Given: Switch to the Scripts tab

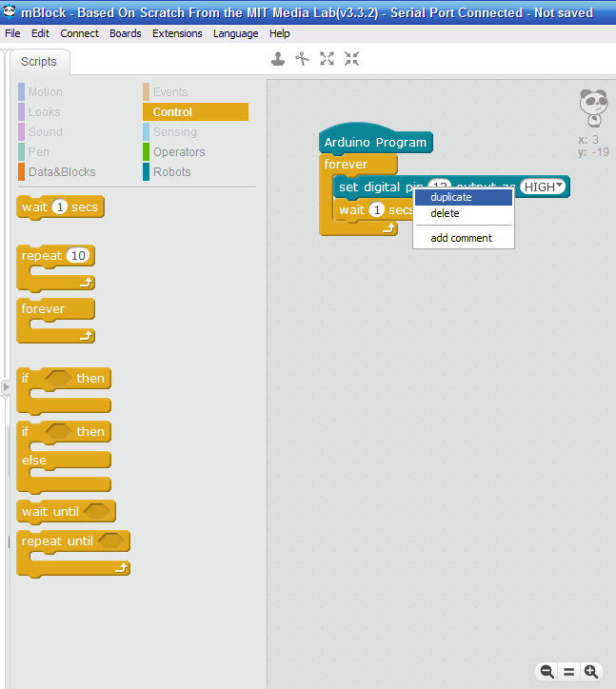Looking at the screenshot, I should [x=39, y=62].
